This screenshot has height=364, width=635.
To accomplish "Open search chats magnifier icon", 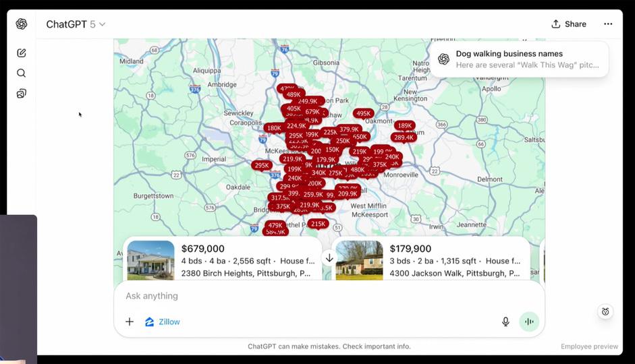I will click(22, 73).
